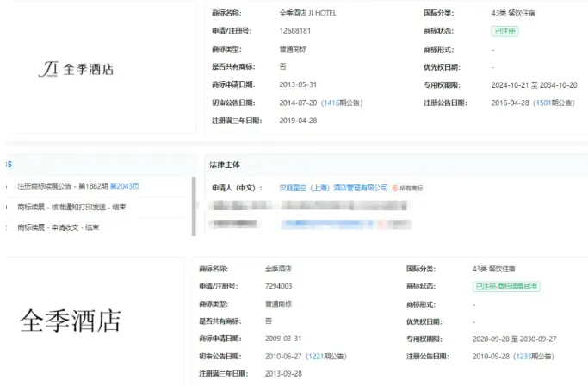Screen dimensions: 588x386
Task: Click the 法律主体 section header
Action: tap(225, 165)
